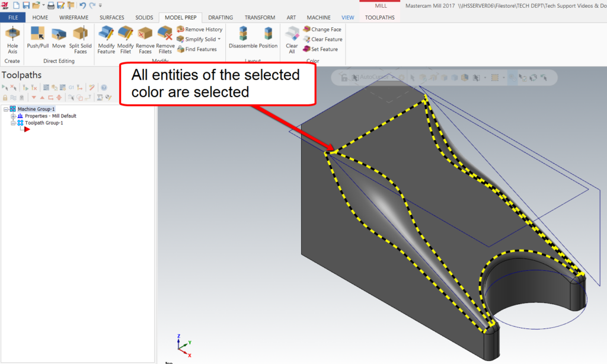This screenshot has height=364, width=607.
Task: Move insert arrow up
Action: [42, 98]
